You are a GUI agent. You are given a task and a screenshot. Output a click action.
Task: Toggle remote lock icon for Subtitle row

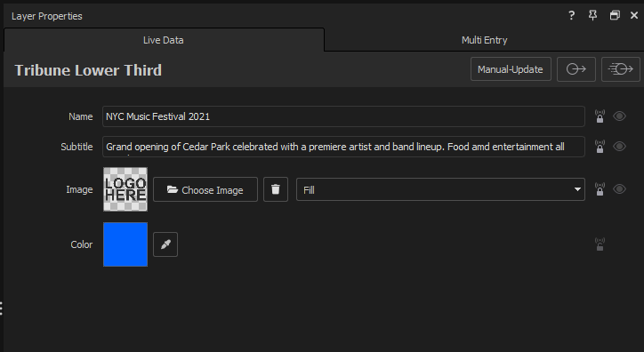pos(600,147)
